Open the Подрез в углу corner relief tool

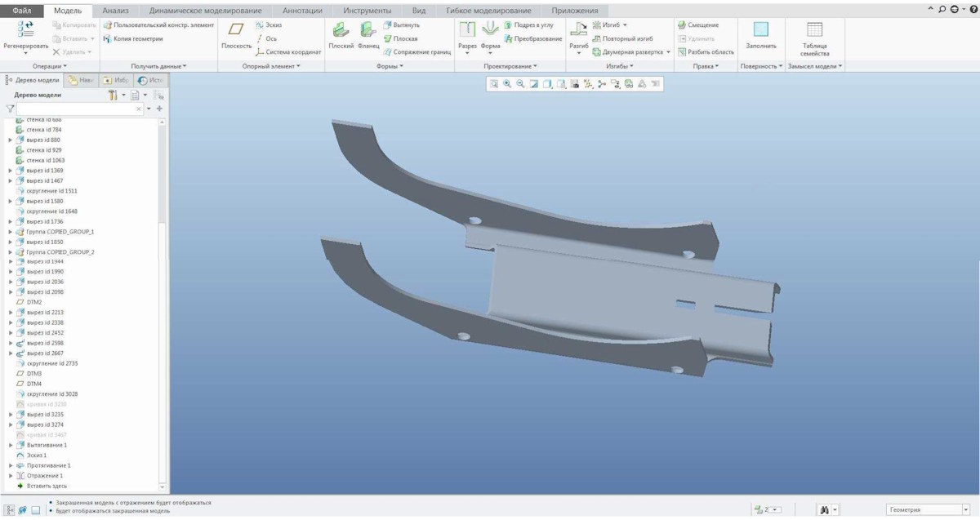(x=528, y=25)
